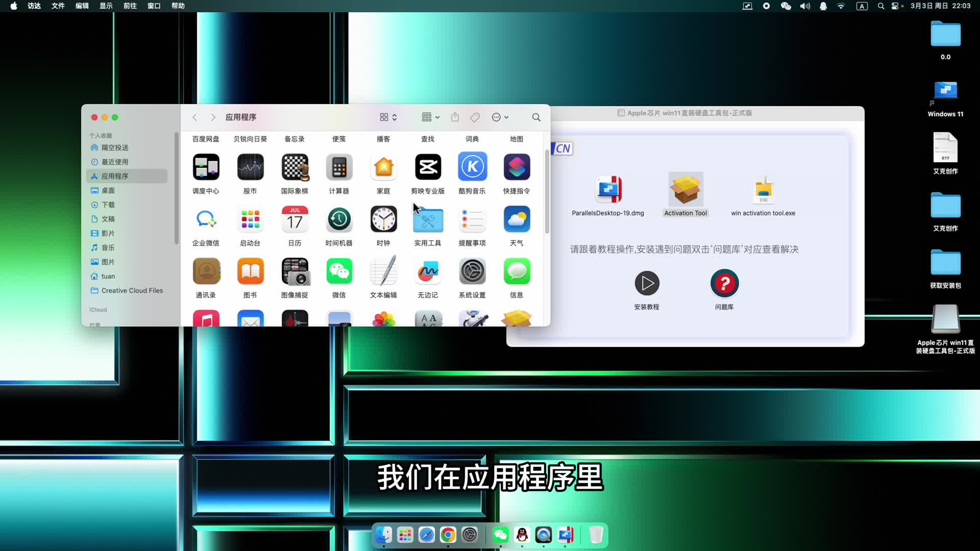The height and width of the screenshot is (551, 980).
Task: Open the 时间机器 Time Machine app
Action: (x=339, y=220)
